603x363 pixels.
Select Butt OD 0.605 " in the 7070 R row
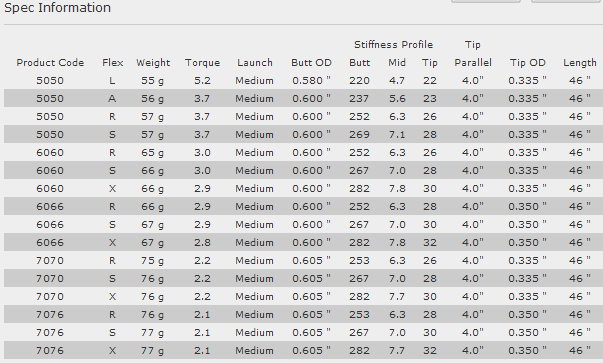pos(311,261)
